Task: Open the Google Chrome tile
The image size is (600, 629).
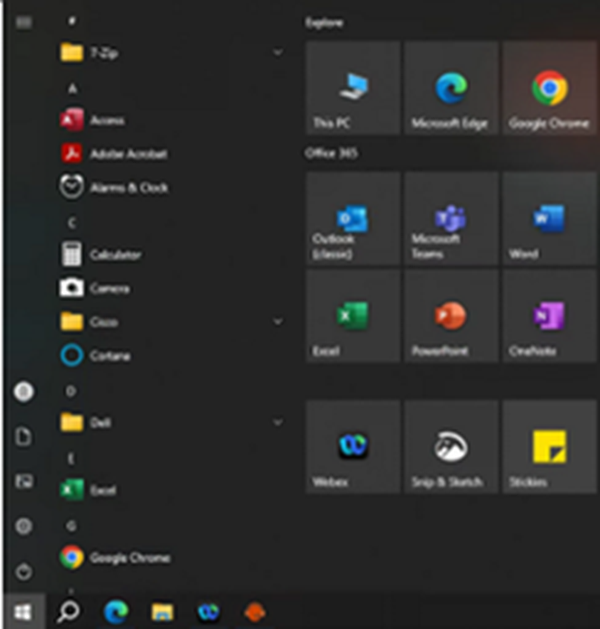Action: tap(549, 87)
